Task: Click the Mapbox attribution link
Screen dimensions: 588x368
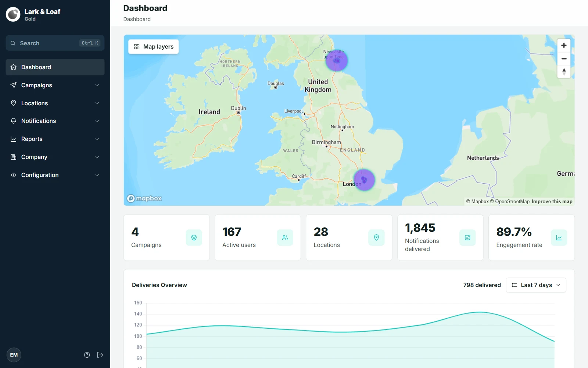Action: point(477,201)
